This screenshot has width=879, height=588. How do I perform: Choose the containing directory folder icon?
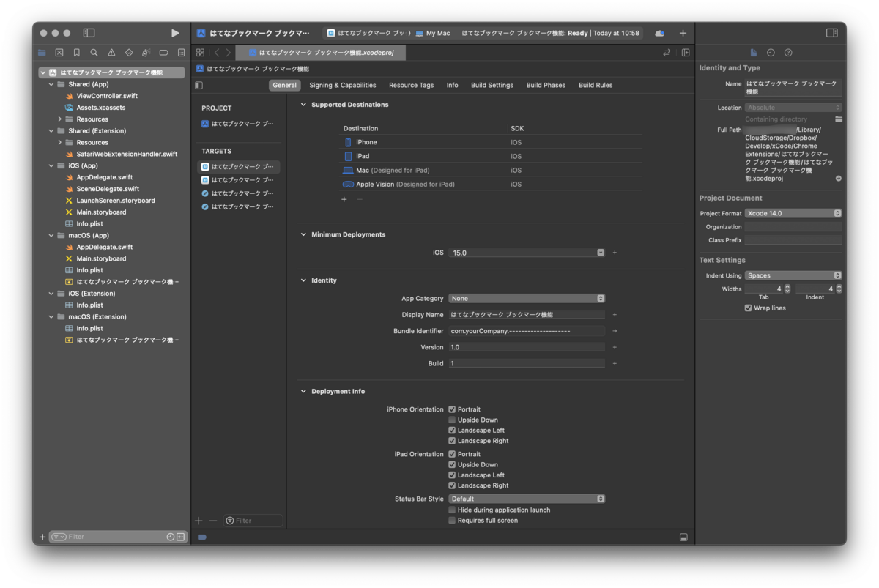point(838,119)
